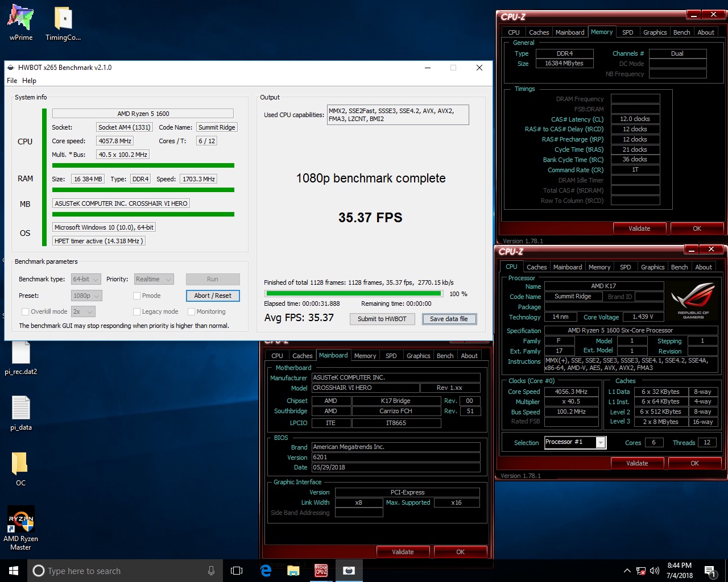Switch to SPD tab in Memory CPU-Z window

click(628, 32)
